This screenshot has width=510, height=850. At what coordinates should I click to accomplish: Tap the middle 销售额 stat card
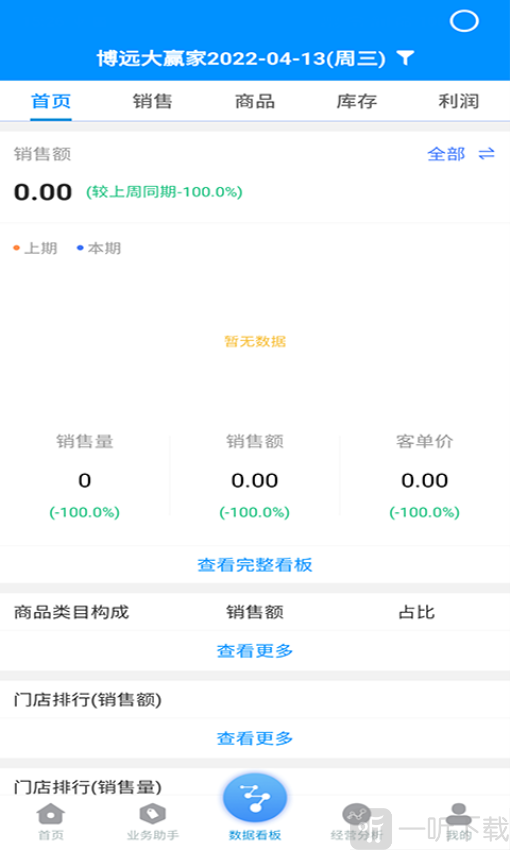pyautogui.click(x=255, y=477)
